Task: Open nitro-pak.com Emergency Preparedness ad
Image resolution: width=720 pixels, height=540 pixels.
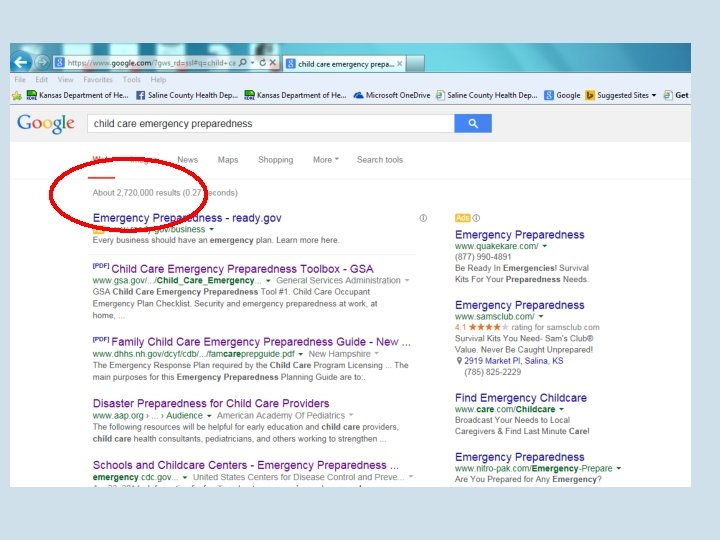Action: [519, 457]
